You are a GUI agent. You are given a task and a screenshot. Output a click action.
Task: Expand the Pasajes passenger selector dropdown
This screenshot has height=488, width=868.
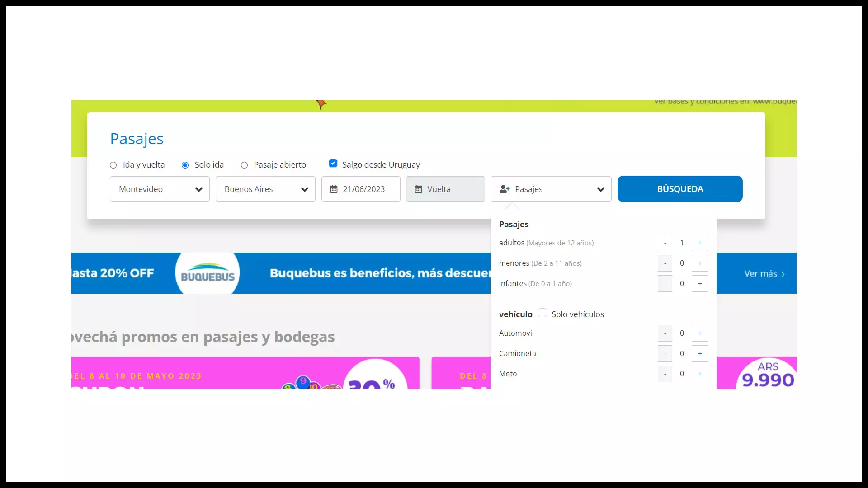pos(551,189)
